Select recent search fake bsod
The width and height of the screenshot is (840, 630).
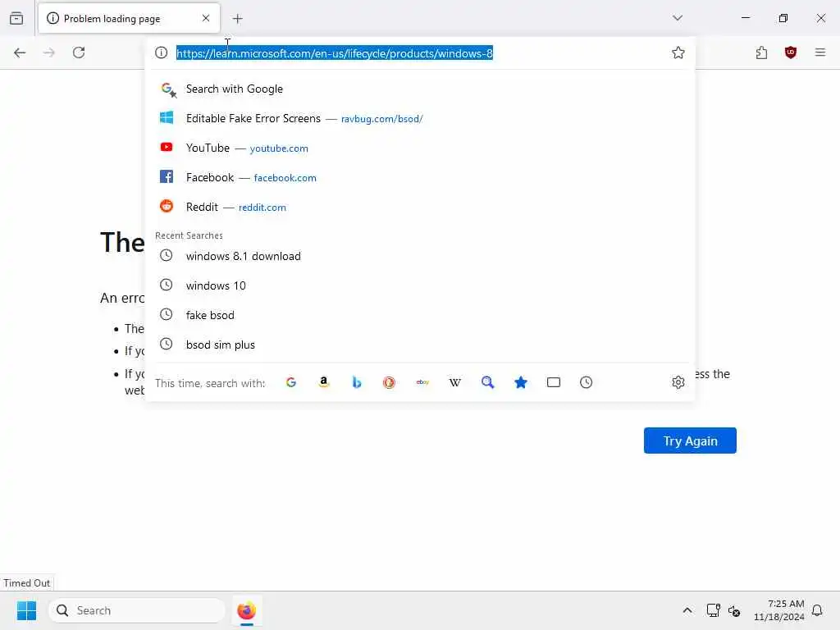420,315
